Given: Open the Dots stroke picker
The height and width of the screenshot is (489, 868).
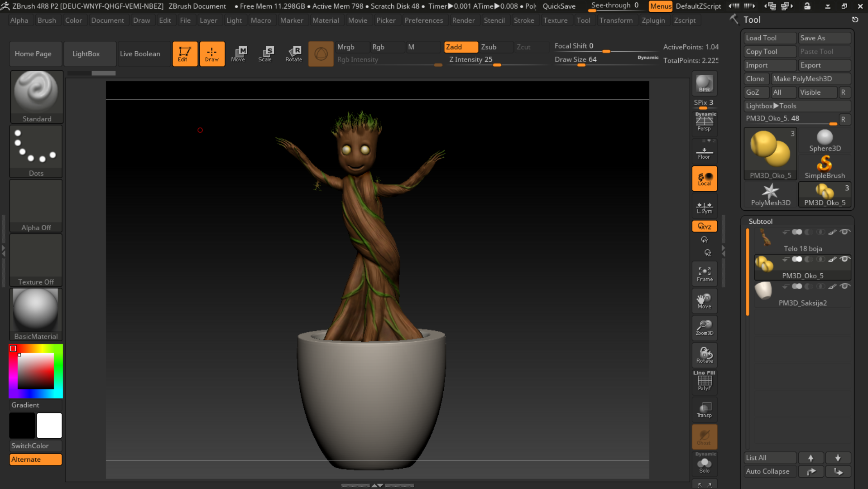Looking at the screenshot, I should pyautogui.click(x=36, y=151).
